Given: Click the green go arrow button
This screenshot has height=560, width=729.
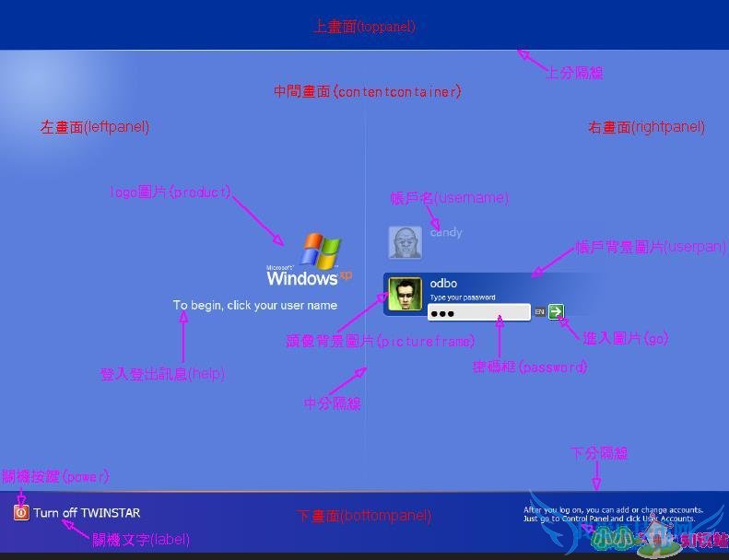Looking at the screenshot, I should point(556,311).
